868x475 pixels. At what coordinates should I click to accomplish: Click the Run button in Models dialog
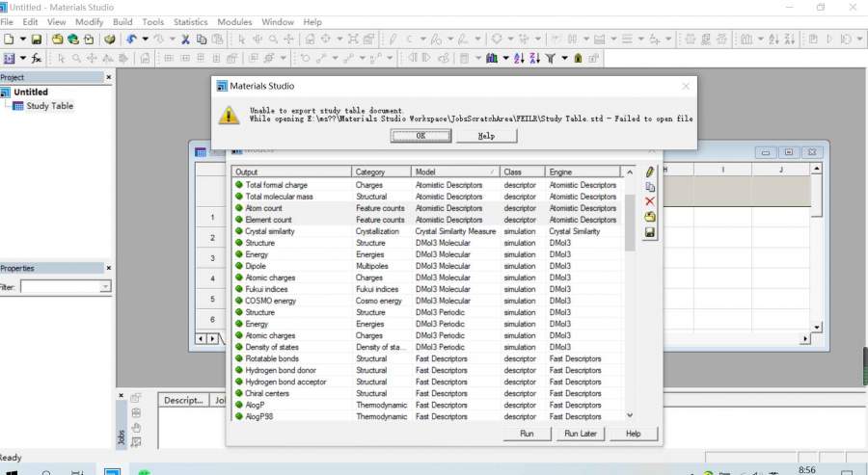point(527,434)
